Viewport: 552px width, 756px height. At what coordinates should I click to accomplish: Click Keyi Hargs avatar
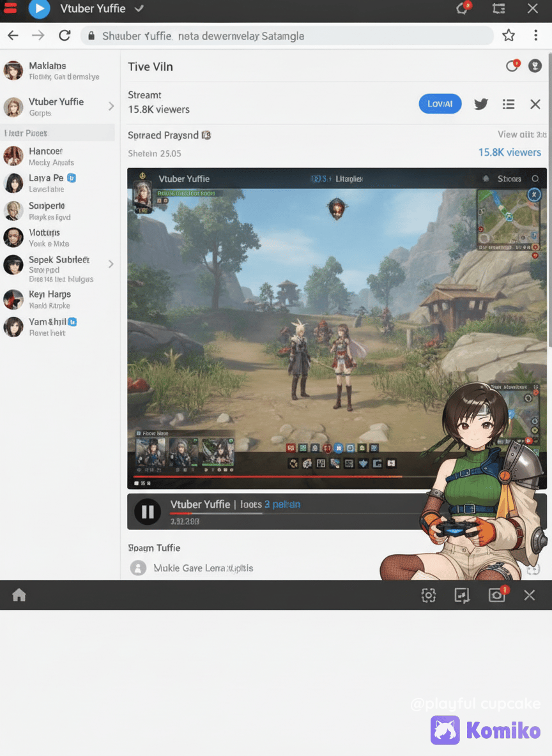point(13,299)
